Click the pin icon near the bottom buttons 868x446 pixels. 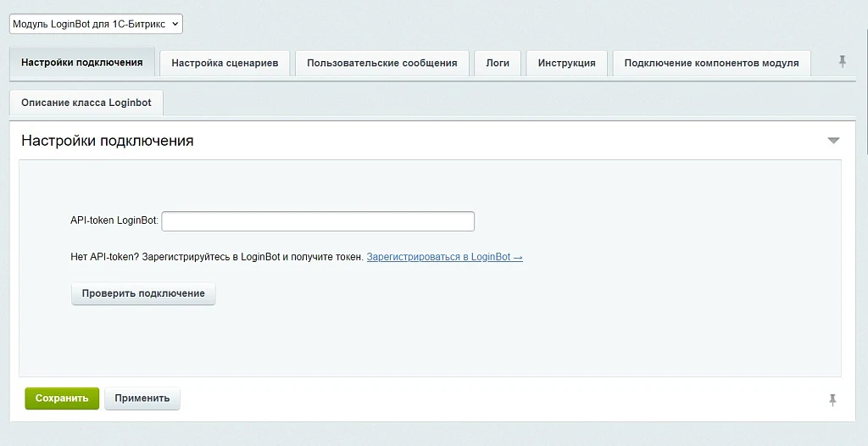point(832,399)
